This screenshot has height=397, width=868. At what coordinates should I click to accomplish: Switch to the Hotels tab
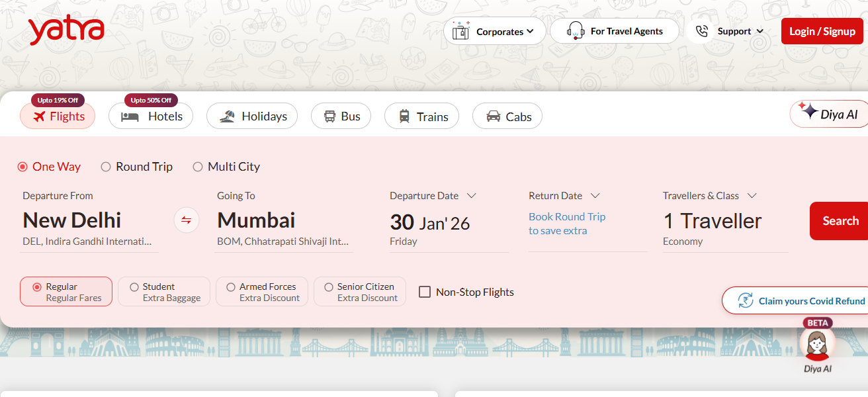point(151,116)
